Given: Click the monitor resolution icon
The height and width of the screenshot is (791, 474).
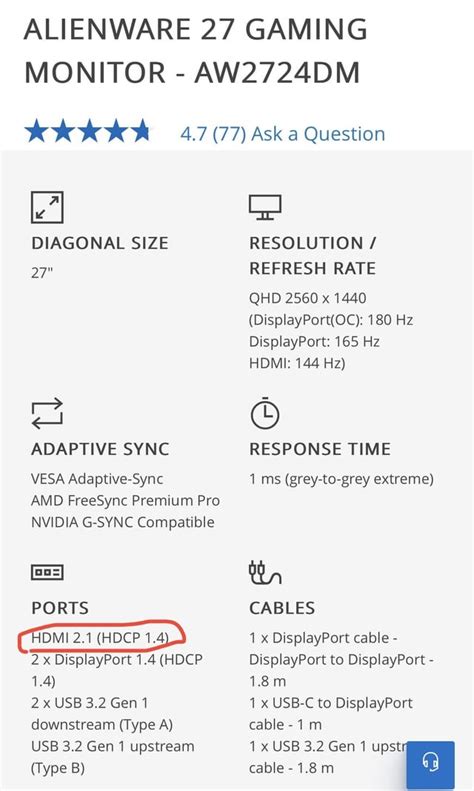Looking at the screenshot, I should pos(265,207).
